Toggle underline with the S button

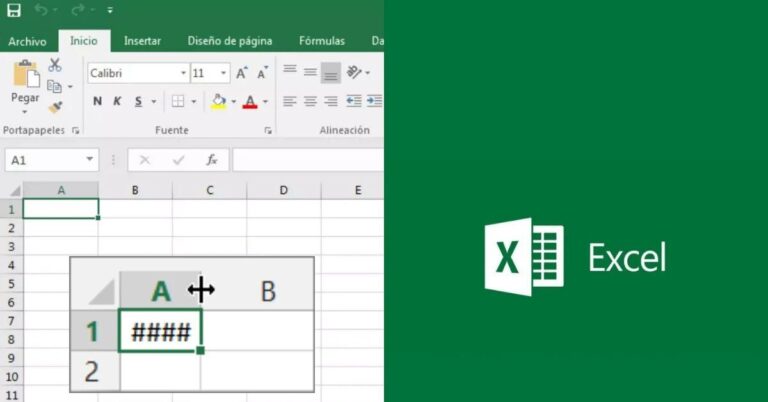(x=139, y=101)
